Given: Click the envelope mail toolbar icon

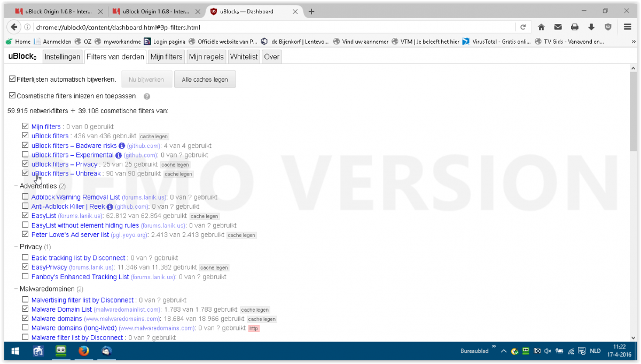Looking at the screenshot, I should [558, 27].
